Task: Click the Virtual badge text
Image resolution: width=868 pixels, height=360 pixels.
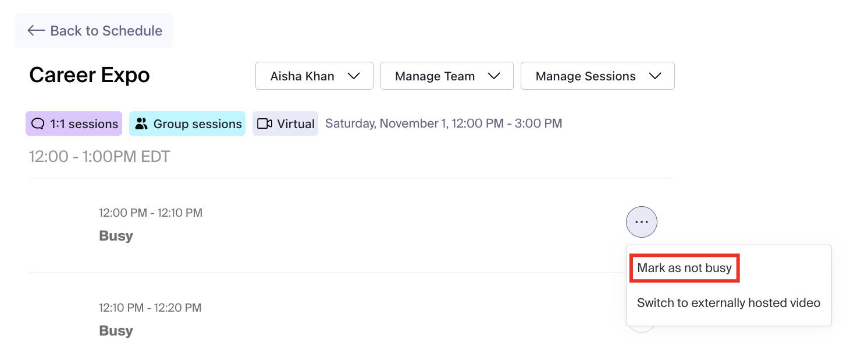Action: tap(296, 124)
